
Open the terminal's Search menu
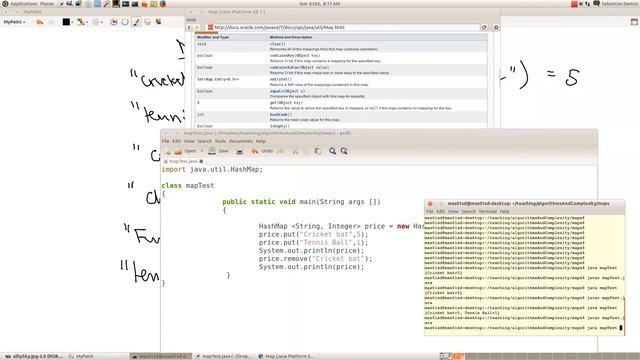(469, 211)
